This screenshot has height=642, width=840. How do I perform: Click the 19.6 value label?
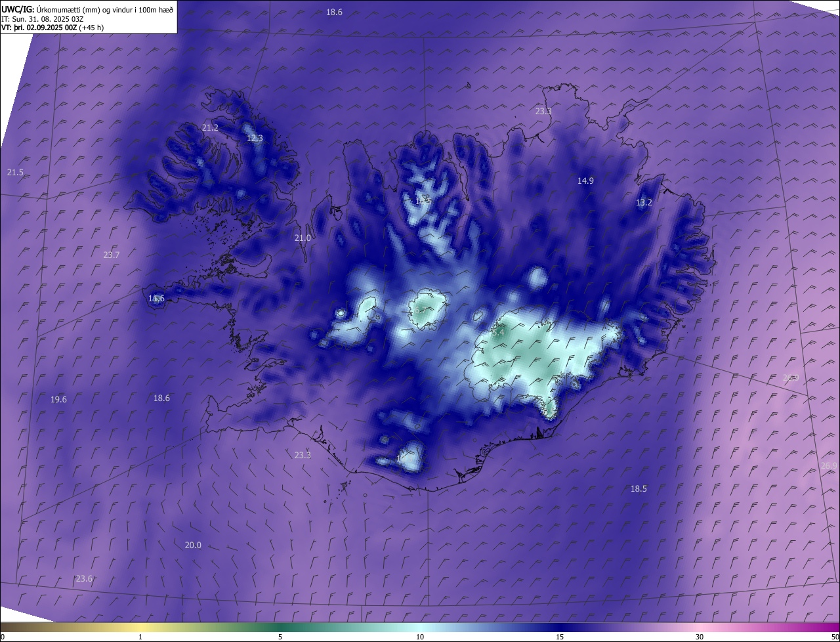58,400
